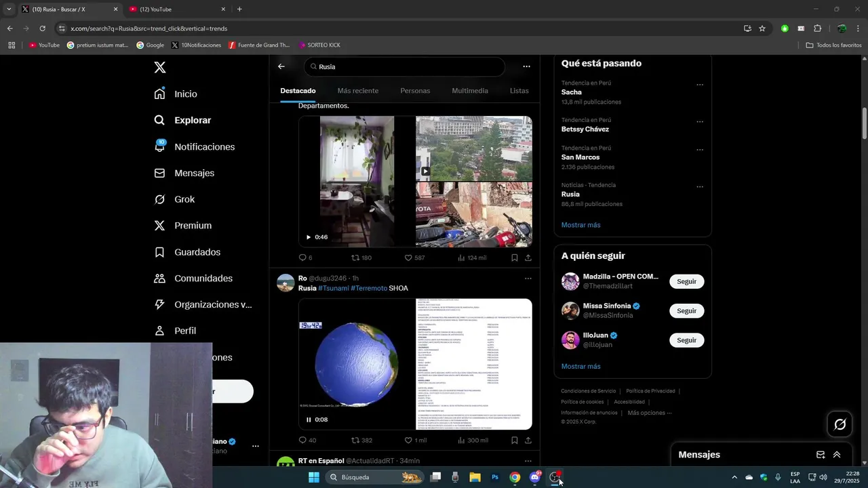
Task: Open options for the Sacha trend
Action: pyautogui.click(x=700, y=85)
